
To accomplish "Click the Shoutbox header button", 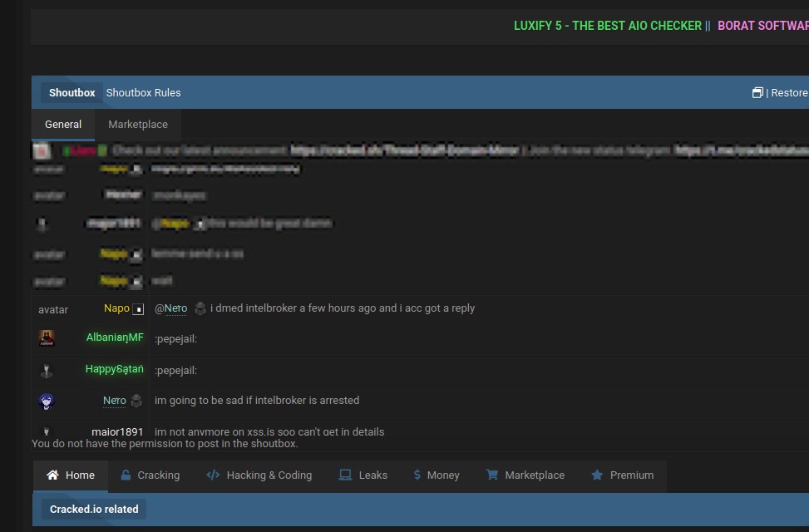I will pyautogui.click(x=72, y=93).
